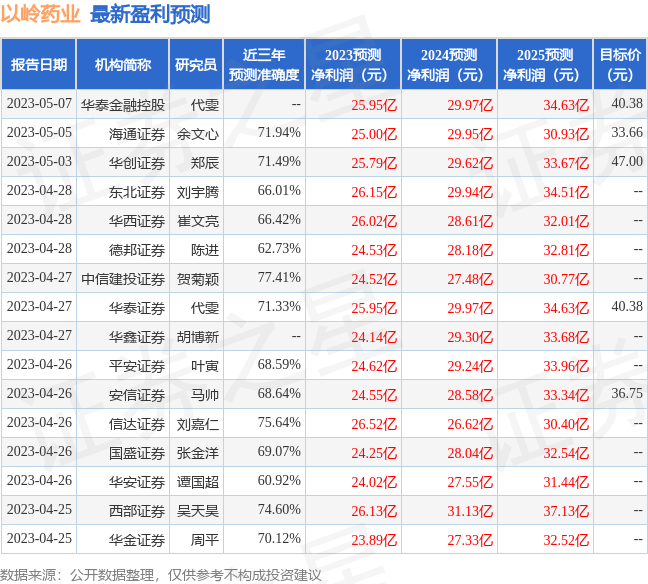Click the 以岭药业 title text
This screenshot has height=584, width=648.
pyautogui.click(x=40, y=14)
